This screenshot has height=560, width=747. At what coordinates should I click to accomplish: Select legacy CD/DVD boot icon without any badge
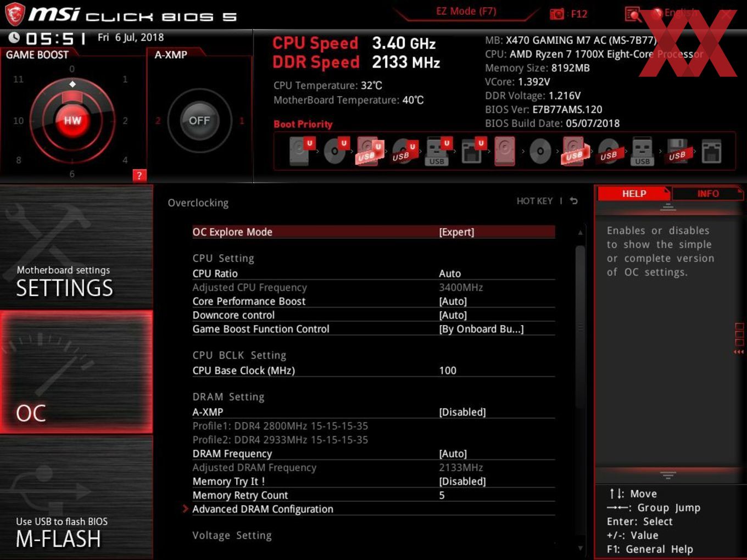point(540,151)
